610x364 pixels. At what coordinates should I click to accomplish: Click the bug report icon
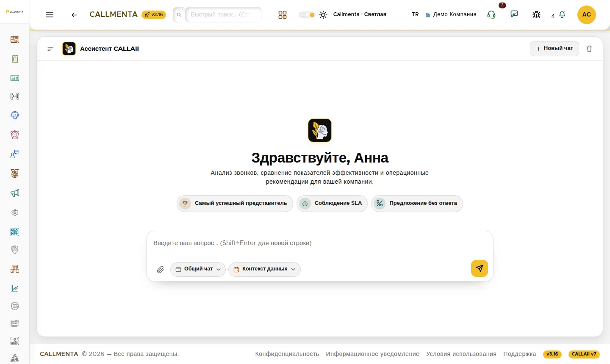[536, 14]
